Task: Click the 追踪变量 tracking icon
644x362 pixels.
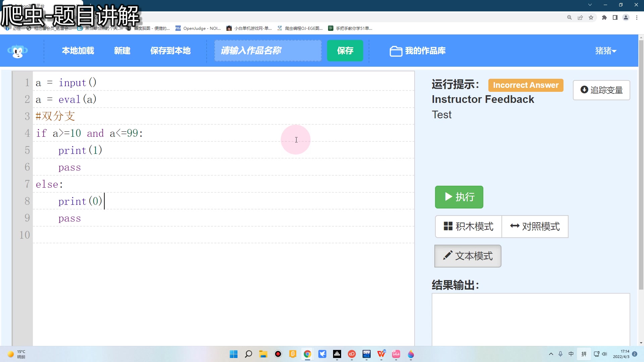Action: [584, 90]
